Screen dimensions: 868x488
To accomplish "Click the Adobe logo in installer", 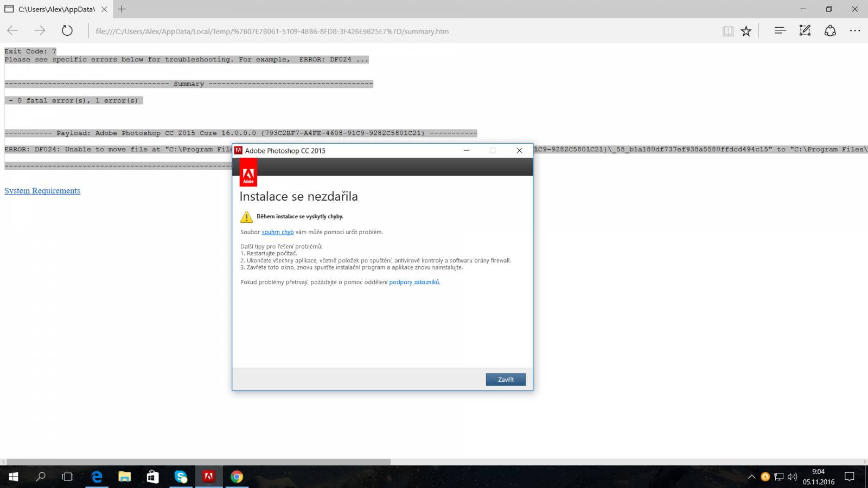I will [x=248, y=172].
